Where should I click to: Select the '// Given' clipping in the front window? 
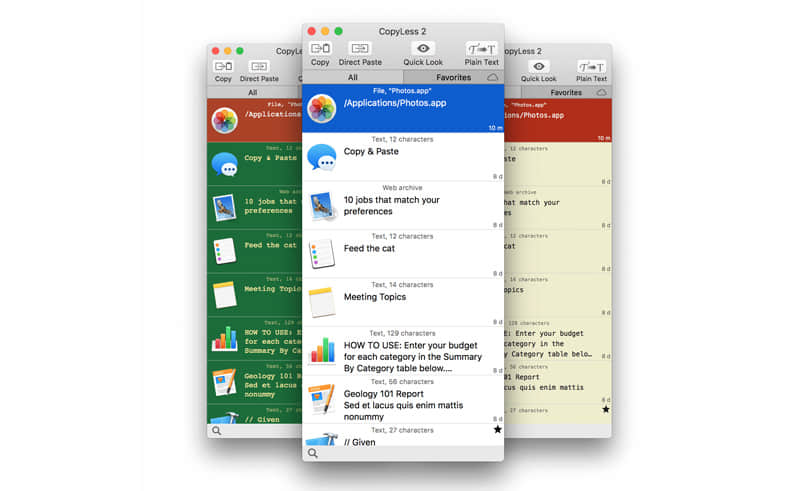(x=403, y=435)
